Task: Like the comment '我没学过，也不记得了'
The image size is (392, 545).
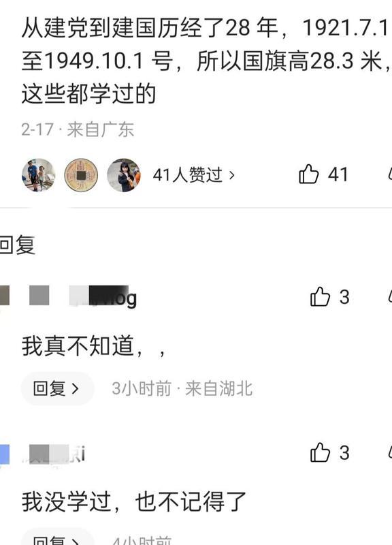Action: point(320,452)
